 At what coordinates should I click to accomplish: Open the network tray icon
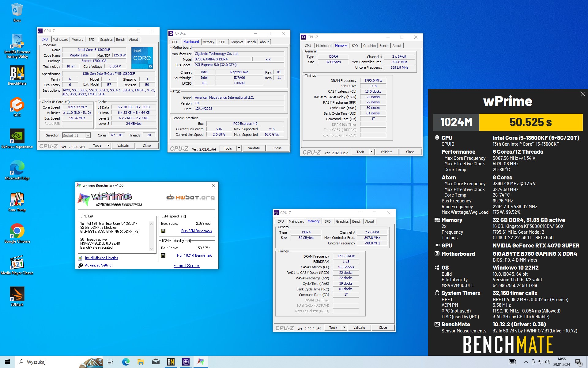click(541, 362)
